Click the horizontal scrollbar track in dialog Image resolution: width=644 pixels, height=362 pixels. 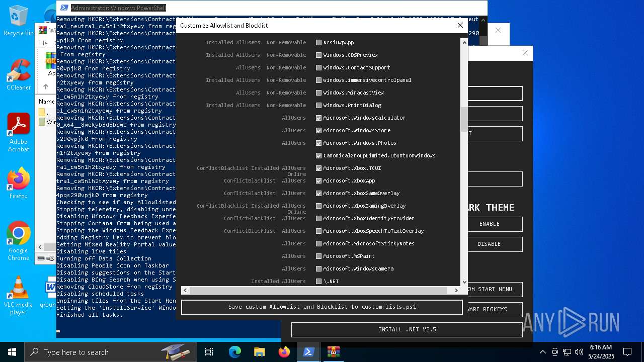(x=450, y=290)
